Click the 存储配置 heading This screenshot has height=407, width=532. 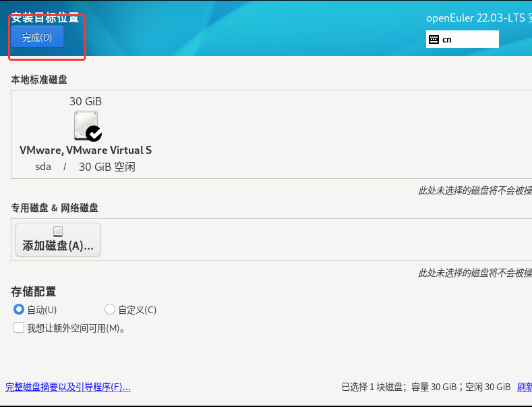click(x=33, y=292)
